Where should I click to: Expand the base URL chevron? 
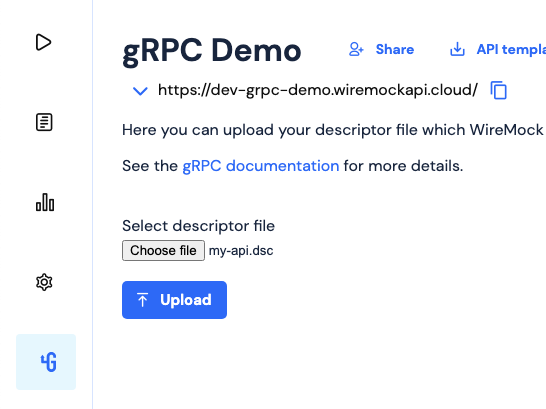coord(140,91)
